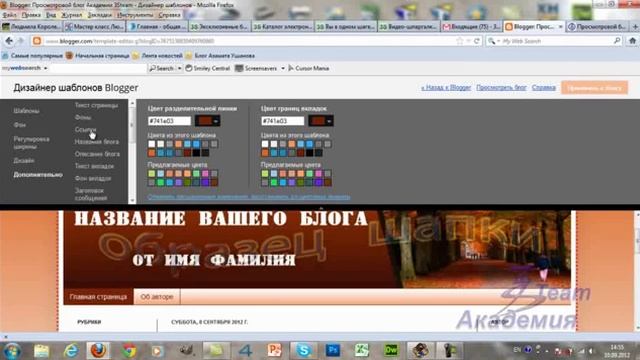Go back with the browser back arrow
640x360 pixels.
pyautogui.click(x=9, y=41)
